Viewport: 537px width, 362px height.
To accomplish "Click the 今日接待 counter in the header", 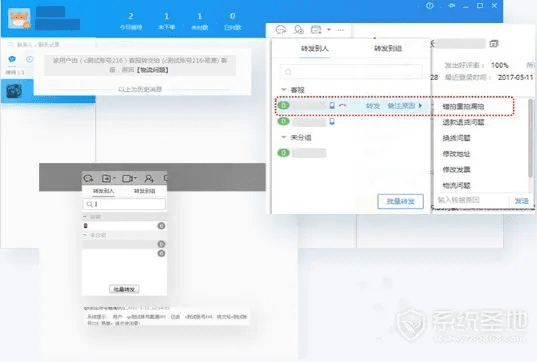I will 131,21.
